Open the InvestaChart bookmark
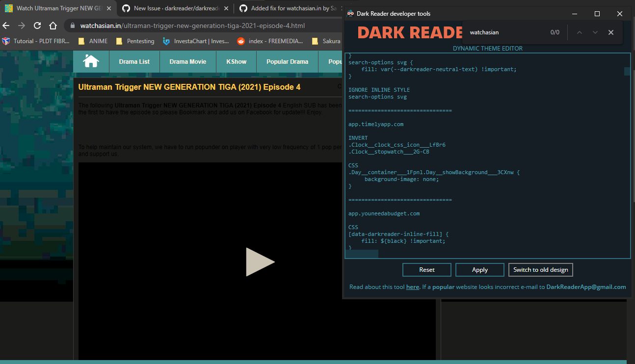 click(196, 41)
